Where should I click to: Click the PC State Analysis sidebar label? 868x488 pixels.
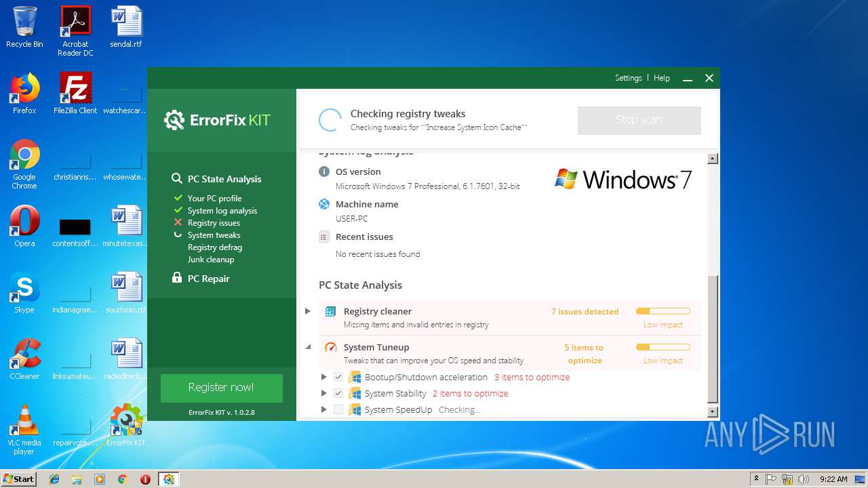tap(224, 179)
